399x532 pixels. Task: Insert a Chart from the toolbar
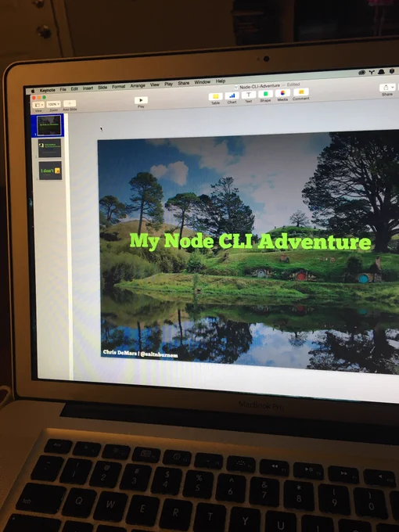tap(232, 95)
